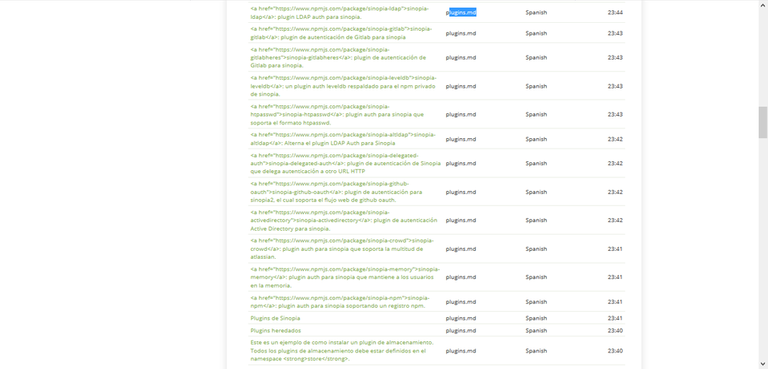Click the 23:42 time of sinopia-altldap row

(615, 139)
